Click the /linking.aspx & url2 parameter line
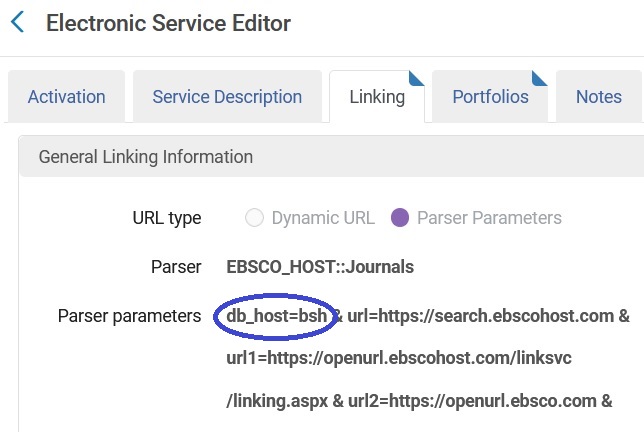The image size is (644, 432). tap(419, 400)
